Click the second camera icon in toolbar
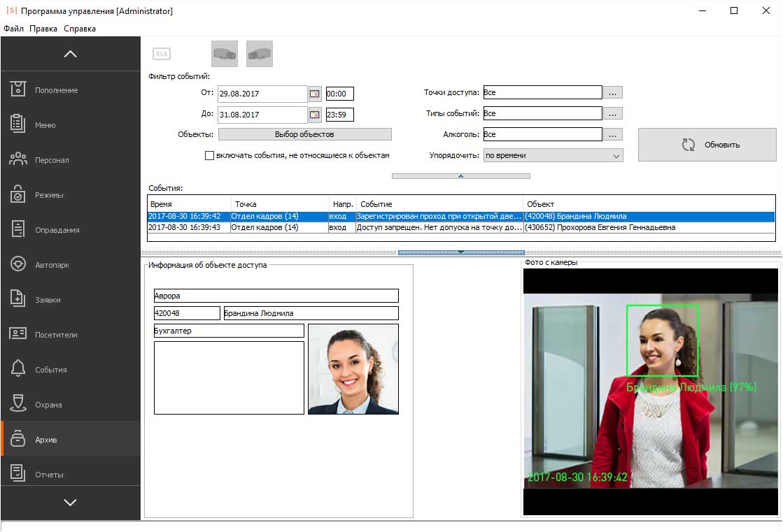783x532 pixels. pyautogui.click(x=260, y=54)
